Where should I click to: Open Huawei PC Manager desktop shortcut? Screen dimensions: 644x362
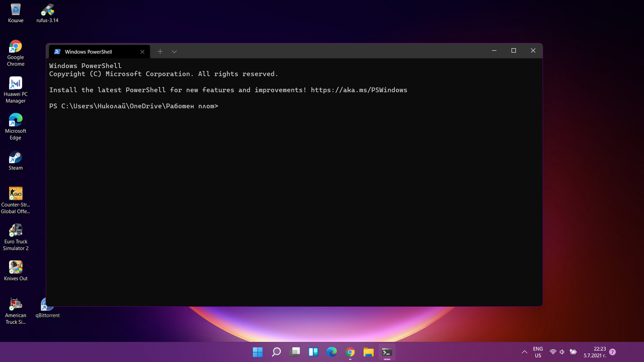16,90
